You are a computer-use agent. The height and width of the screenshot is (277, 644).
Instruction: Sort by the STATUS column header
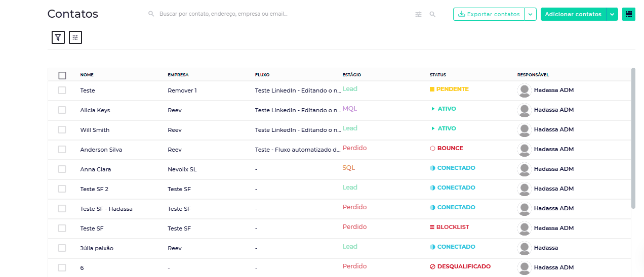(x=437, y=75)
